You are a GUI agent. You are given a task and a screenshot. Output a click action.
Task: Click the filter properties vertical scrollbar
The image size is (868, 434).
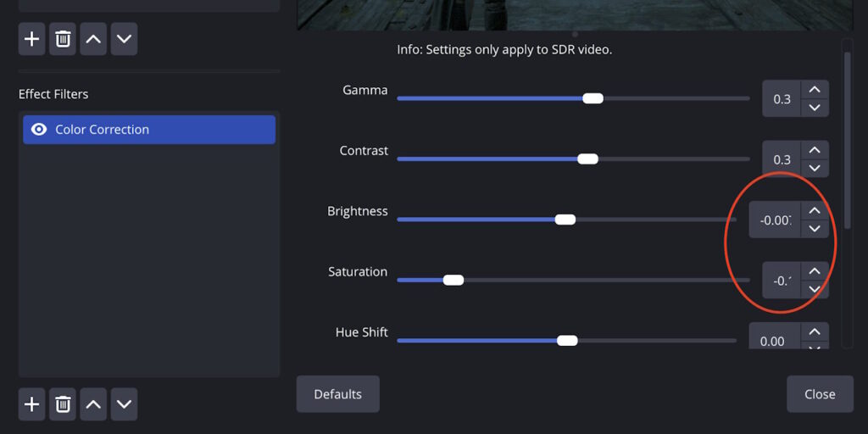click(x=847, y=141)
